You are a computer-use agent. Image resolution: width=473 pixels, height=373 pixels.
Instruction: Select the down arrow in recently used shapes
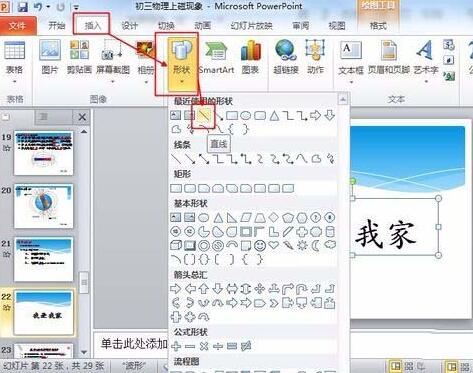[329, 116]
